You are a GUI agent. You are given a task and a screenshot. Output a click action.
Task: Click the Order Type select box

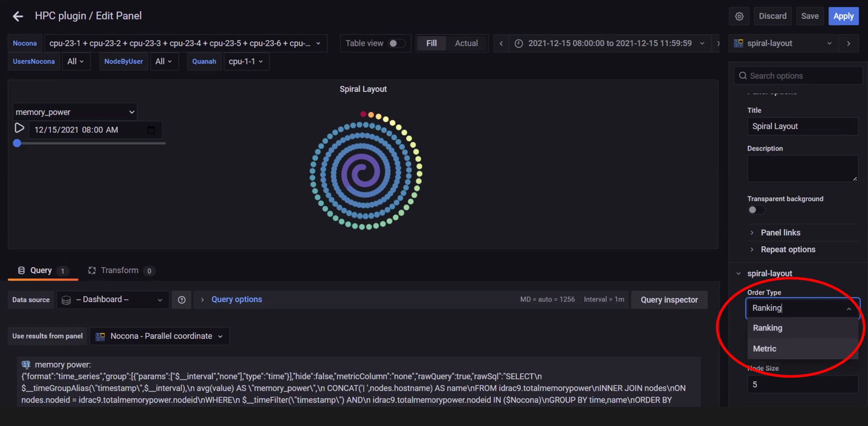click(x=802, y=308)
